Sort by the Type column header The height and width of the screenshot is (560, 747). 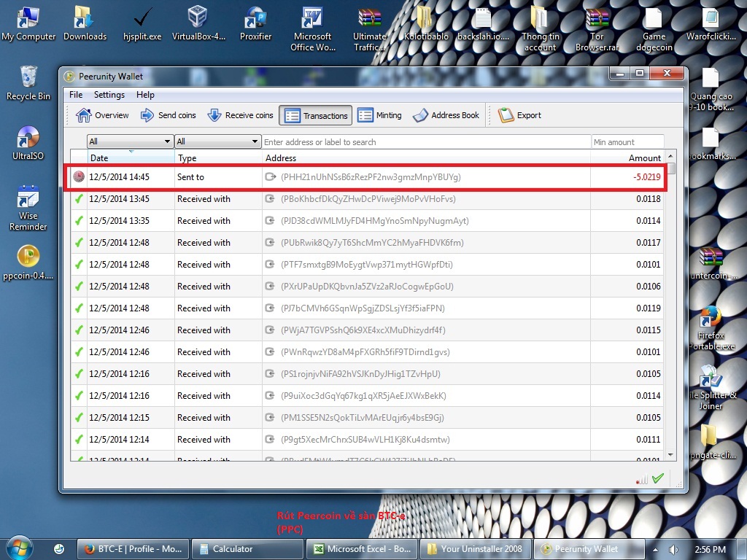(x=218, y=157)
